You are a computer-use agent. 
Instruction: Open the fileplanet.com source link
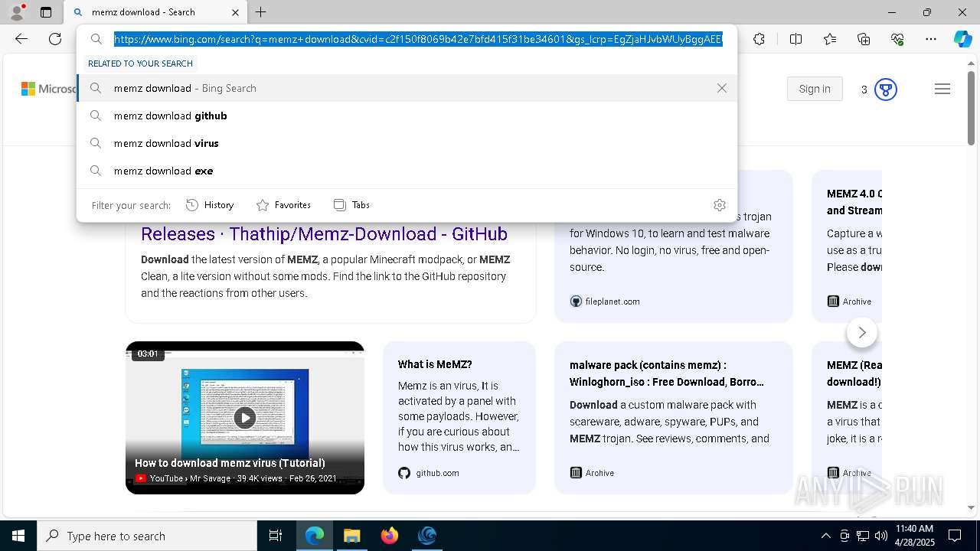click(x=605, y=302)
